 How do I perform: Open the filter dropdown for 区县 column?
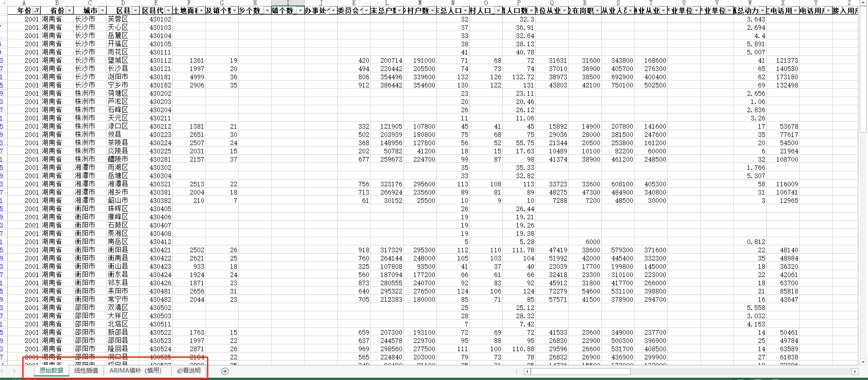[x=136, y=11]
